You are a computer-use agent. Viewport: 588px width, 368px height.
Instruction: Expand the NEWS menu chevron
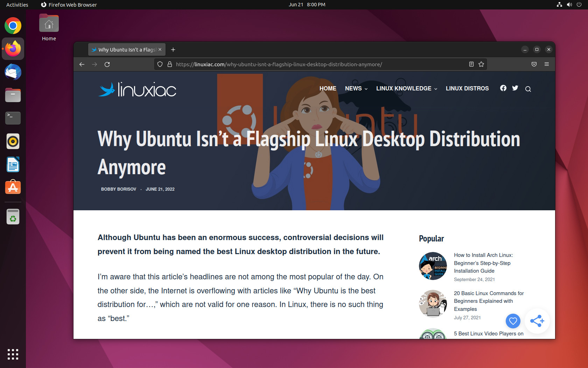(x=366, y=89)
